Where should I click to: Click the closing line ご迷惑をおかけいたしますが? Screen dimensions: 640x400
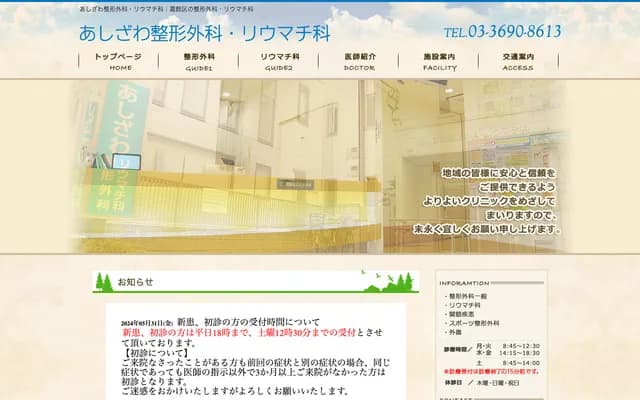pos(235,391)
